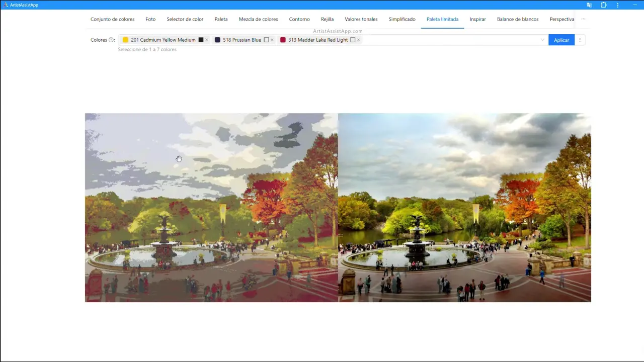Remove the Cadmium Yellow Medium color tag
The image size is (644, 362).
coord(206,40)
